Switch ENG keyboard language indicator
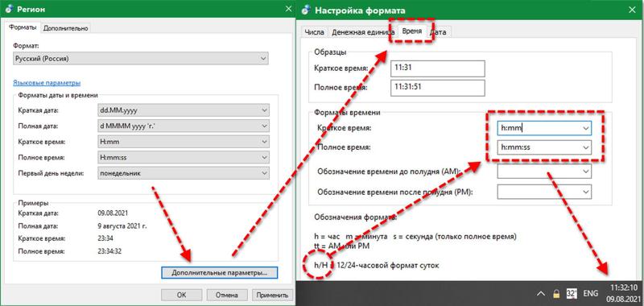The image size is (644, 306). pos(591,293)
